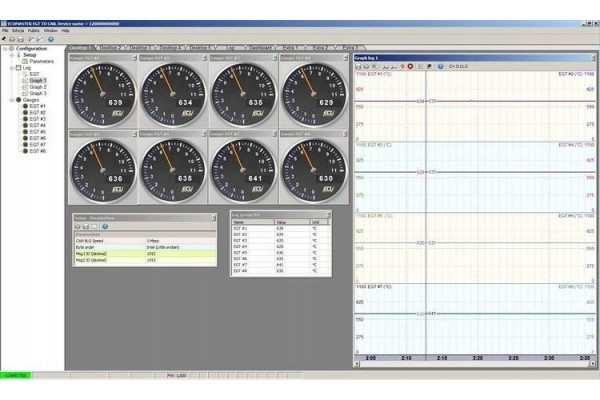This screenshot has width=600, height=400.
Task: Click the gauge showing 629
Action: click(x=314, y=95)
